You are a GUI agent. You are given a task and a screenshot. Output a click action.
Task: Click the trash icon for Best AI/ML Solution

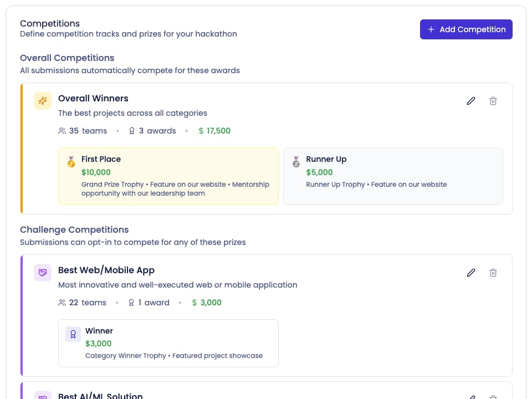[493, 396]
